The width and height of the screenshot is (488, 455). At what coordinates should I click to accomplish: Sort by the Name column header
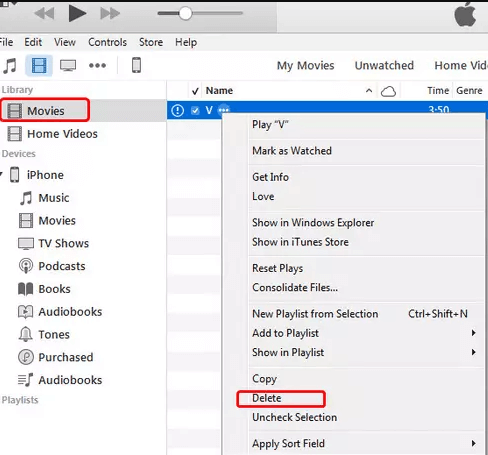[219, 90]
